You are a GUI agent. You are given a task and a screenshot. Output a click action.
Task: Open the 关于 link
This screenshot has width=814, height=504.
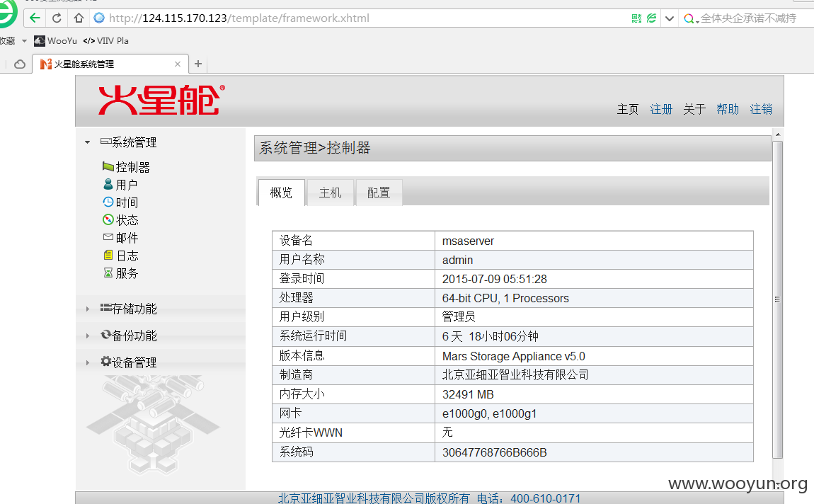694,109
